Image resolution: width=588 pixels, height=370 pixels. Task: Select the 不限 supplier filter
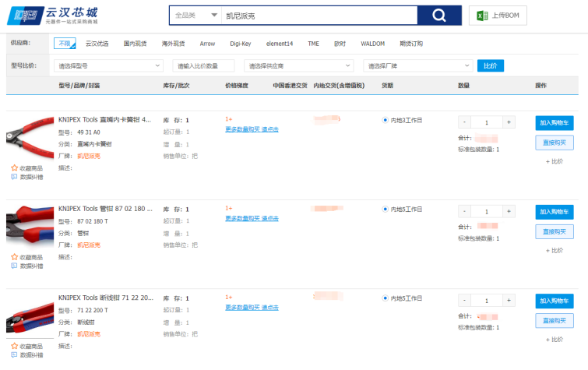pos(65,44)
